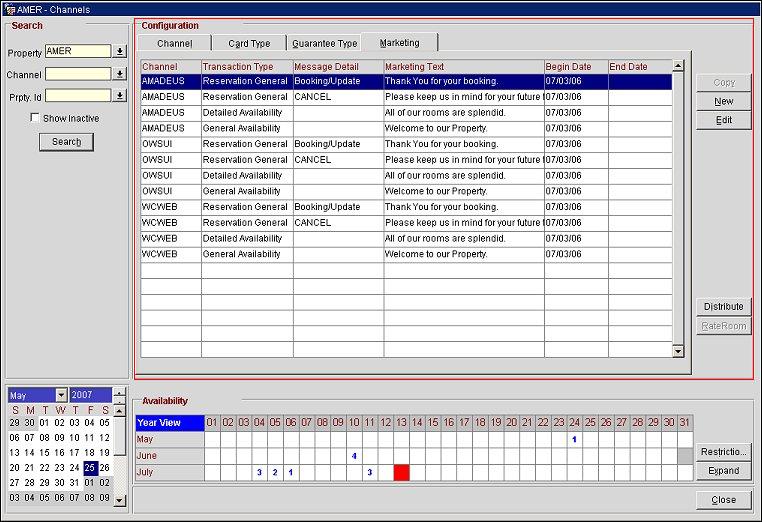
Task: Open the Property dropdown arrow
Action: (x=120, y=51)
